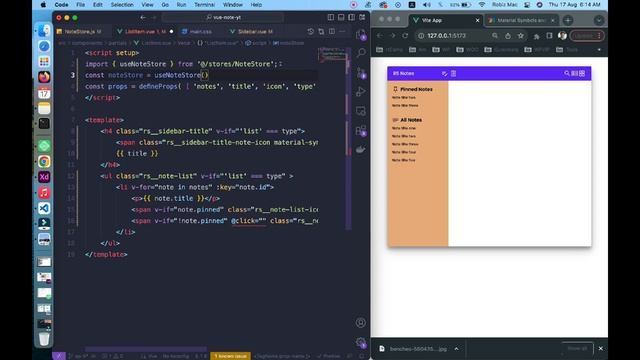
Task: Open the download item options chevron
Action: 456,349
